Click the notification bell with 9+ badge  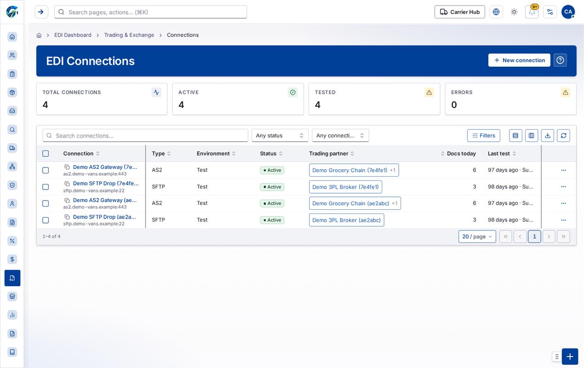[532, 12]
